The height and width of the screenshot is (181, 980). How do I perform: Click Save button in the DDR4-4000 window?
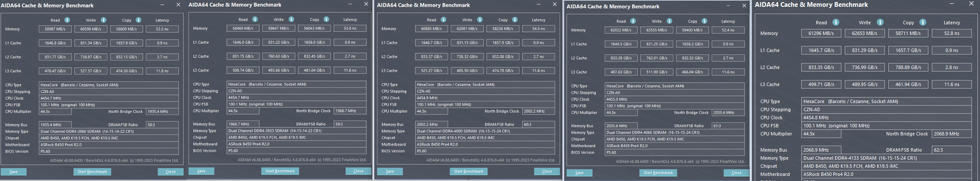(x=390, y=172)
